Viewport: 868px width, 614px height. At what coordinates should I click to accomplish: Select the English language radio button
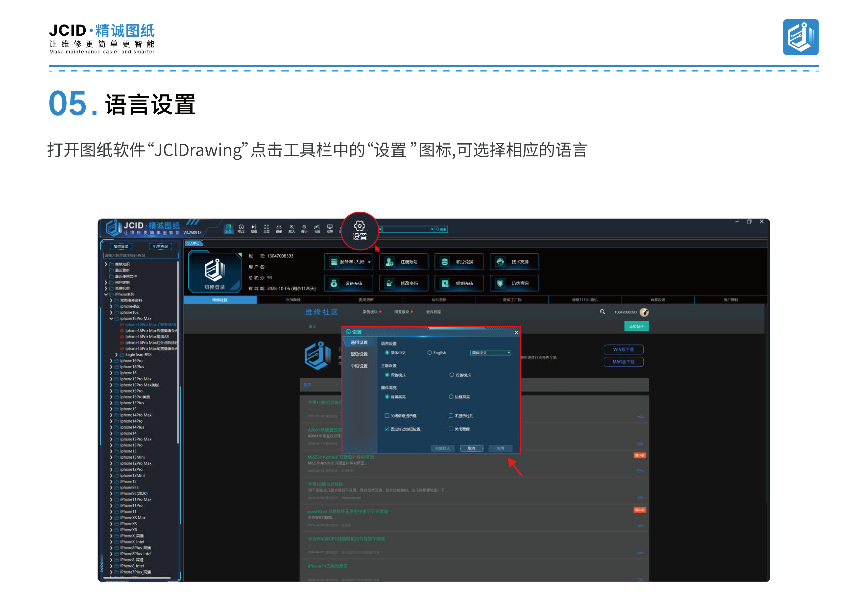[x=430, y=353]
